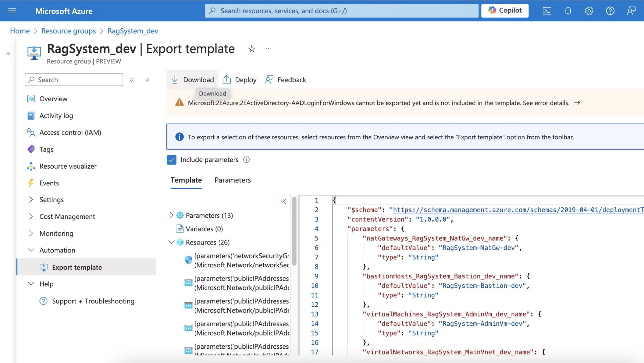This screenshot has height=363, width=644.
Task: Pin RagSystem_dev page with star icon
Action: pos(252,49)
